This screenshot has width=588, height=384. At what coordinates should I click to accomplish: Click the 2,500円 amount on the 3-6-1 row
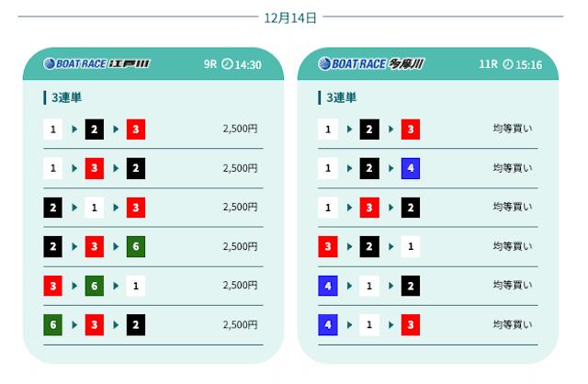pyautogui.click(x=240, y=286)
